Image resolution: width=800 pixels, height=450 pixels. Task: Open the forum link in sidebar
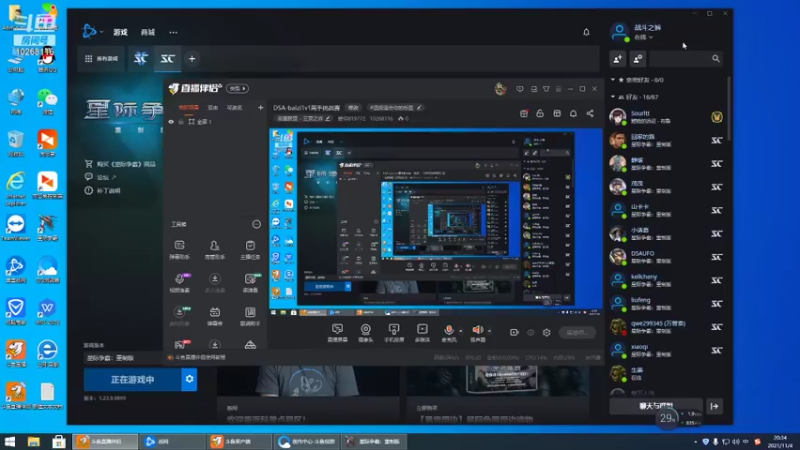pos(101,177)
